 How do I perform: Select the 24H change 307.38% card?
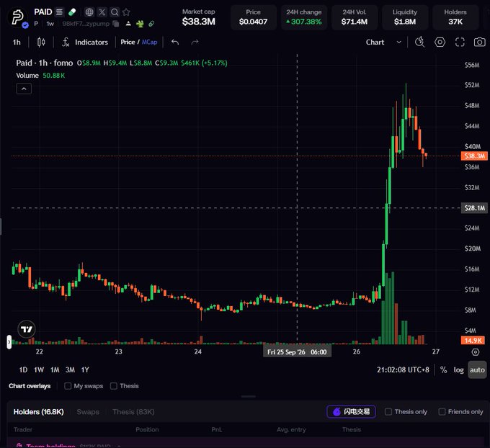304,17
